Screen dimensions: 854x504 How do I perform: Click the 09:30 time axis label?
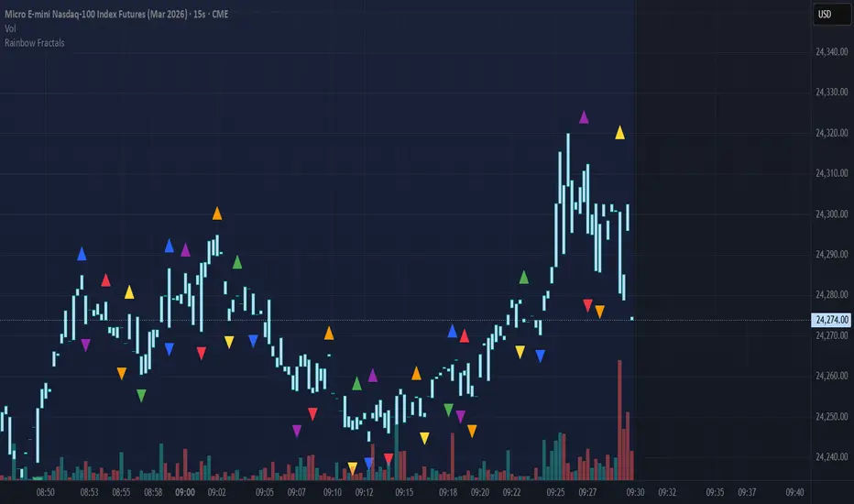click(x=635, y=493)
